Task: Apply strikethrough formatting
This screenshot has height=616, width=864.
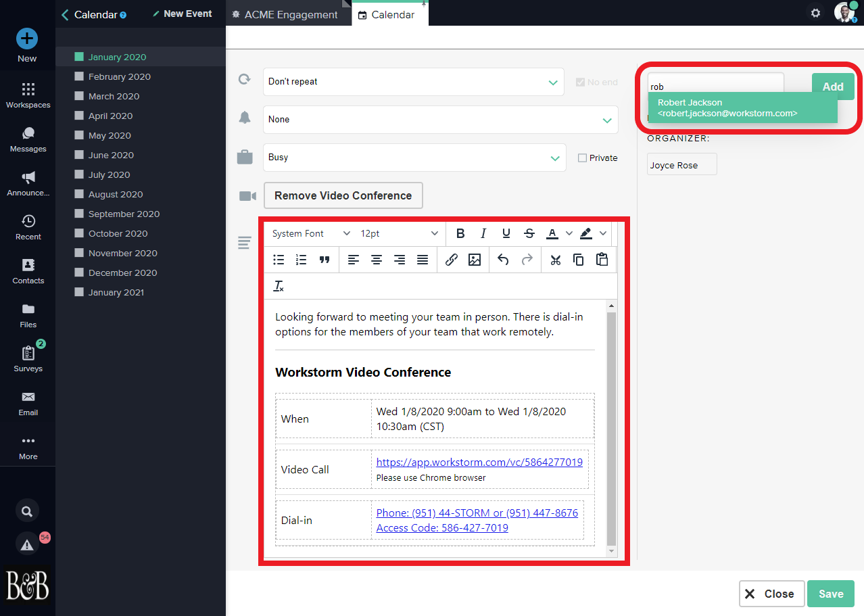Action: tap(529, 233)
